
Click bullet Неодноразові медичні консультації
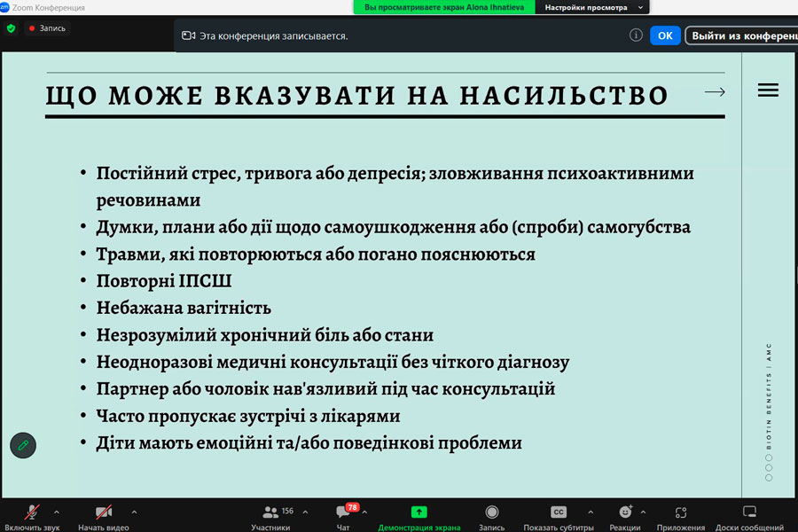pyautogui.click(x=332, y=362)
